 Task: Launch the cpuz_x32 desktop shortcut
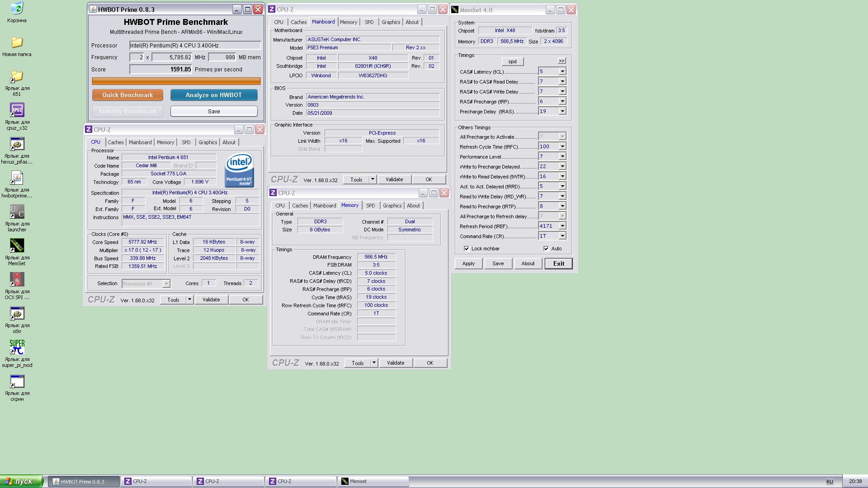[x=17, y=117]
